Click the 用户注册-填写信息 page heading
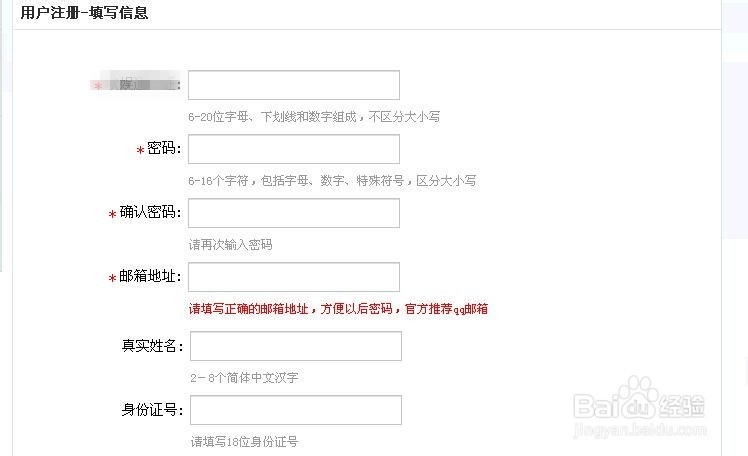Screen dimensions: 748x456 coord(84,12)
